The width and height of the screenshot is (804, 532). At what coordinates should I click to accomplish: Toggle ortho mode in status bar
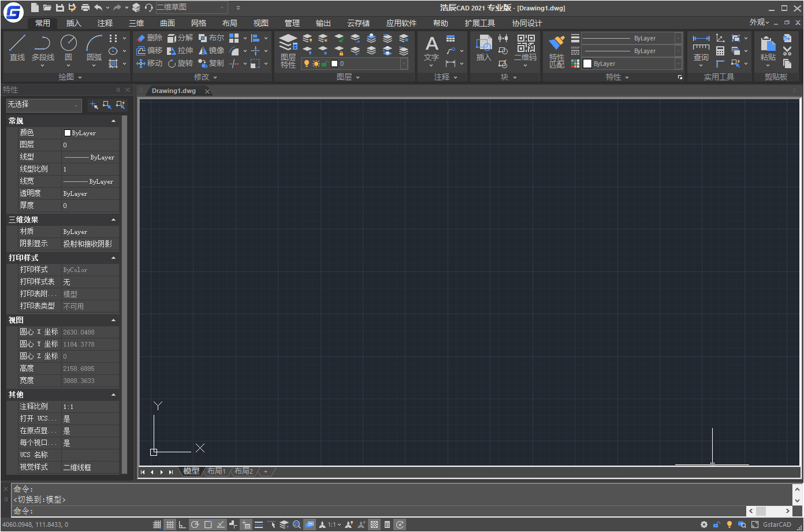coord(183,524)
